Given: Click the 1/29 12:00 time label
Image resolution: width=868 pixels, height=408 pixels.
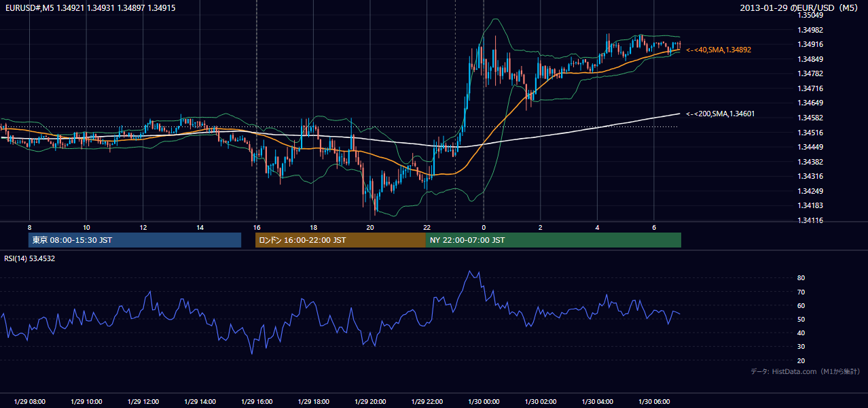Looking at the screenshot, I should click(x=143, y=402).
